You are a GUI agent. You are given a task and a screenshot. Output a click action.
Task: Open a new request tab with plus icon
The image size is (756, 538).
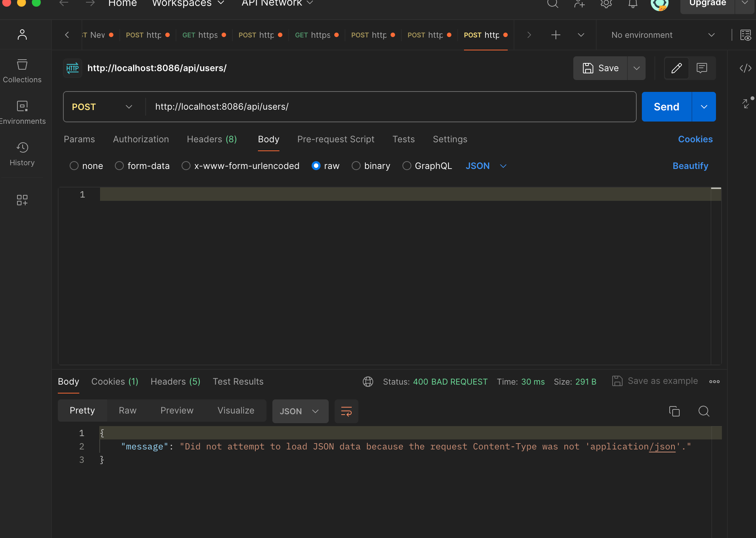tap(556, 35)
